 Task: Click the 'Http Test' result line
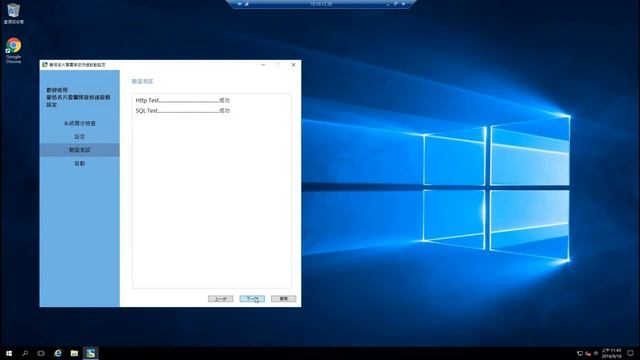click(182, 100)
